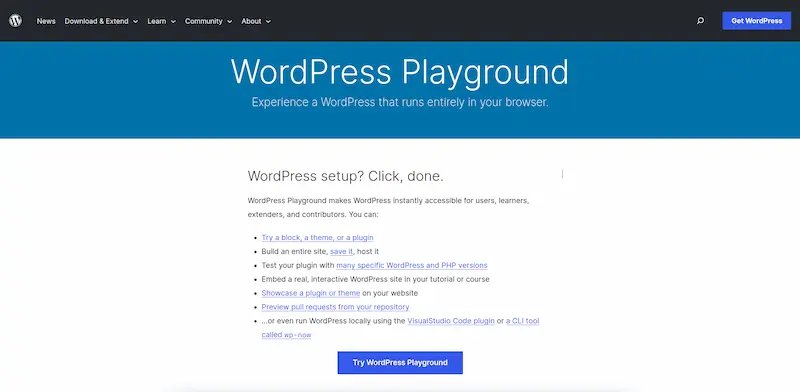
Task: Click the WordPress logo icon
Action: (15, 21)
